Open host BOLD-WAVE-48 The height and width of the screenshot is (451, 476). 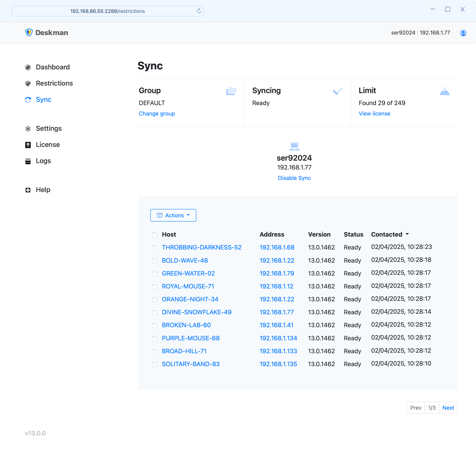[x=185, y=260]
